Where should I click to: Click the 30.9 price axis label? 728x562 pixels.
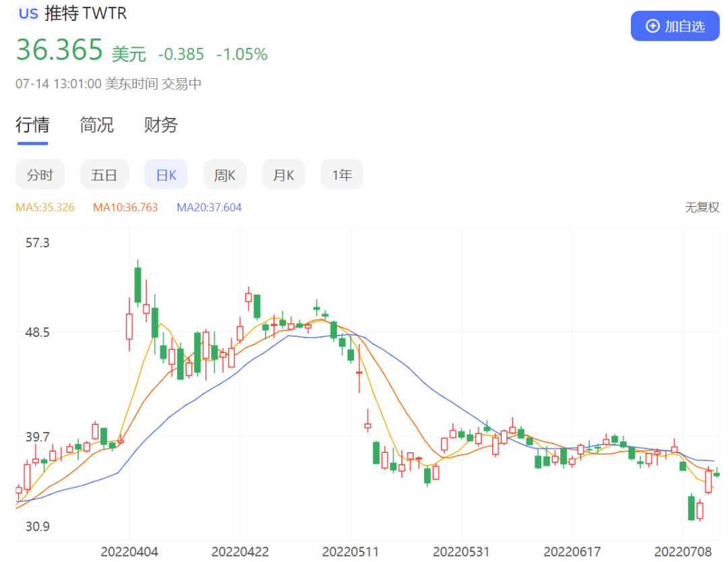[x=37, y=526]
